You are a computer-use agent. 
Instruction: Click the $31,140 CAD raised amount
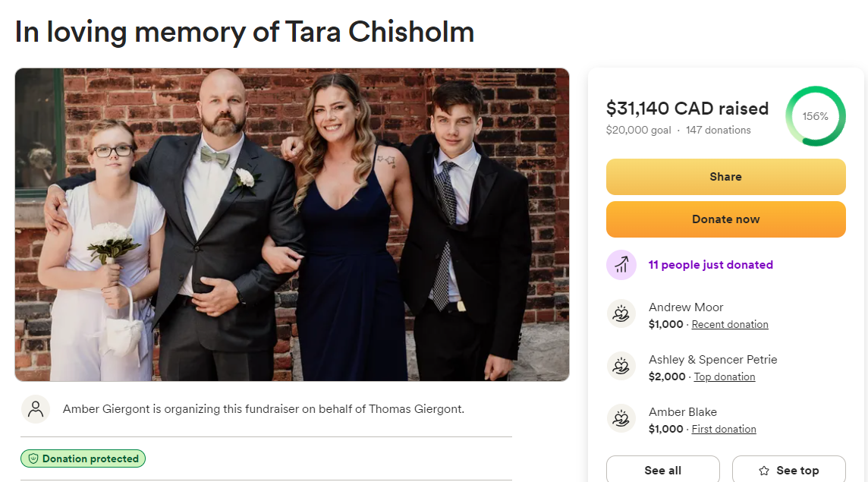[x=687, y=109]
